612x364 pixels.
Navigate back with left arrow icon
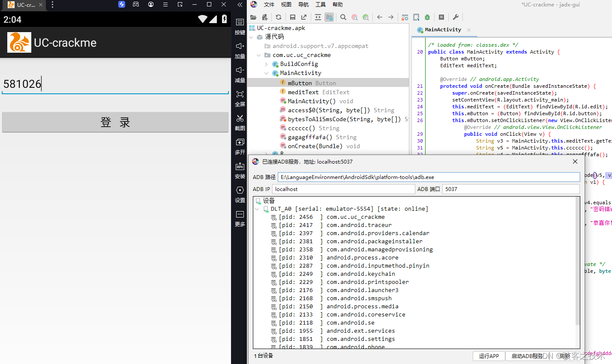(x=380, y=17)
